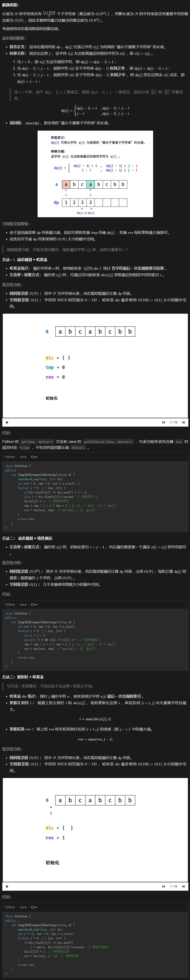Switch to Python tab in 方法二 code block
The image size is (190, 980).
10,605
